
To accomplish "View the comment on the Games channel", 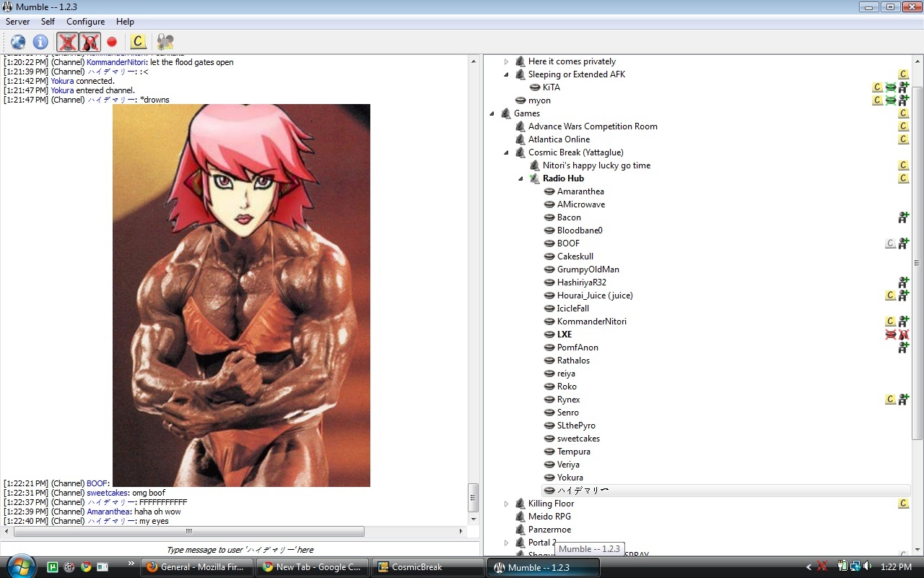I will click(x=903, y=113).
